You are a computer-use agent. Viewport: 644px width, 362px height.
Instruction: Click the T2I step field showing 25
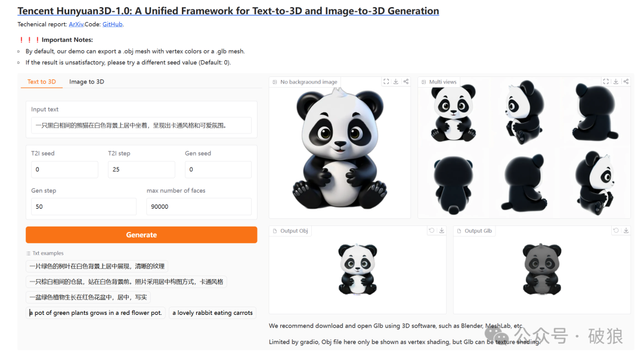[141, 169]
